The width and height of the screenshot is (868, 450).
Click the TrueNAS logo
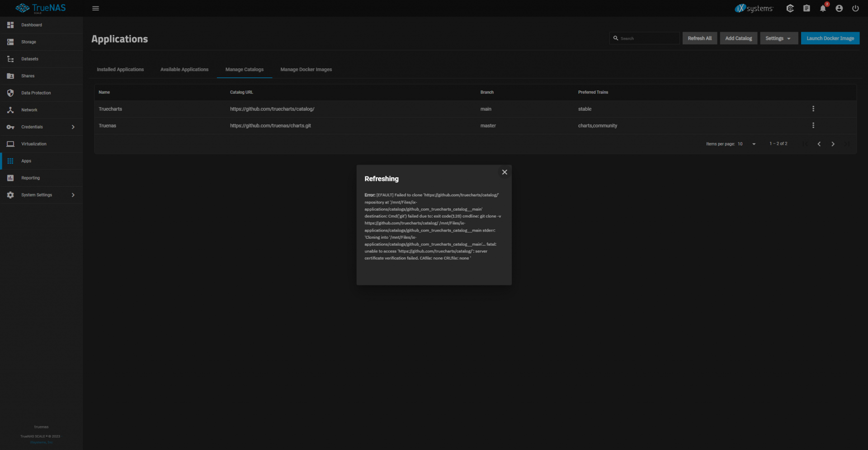(x=41, y=8)
